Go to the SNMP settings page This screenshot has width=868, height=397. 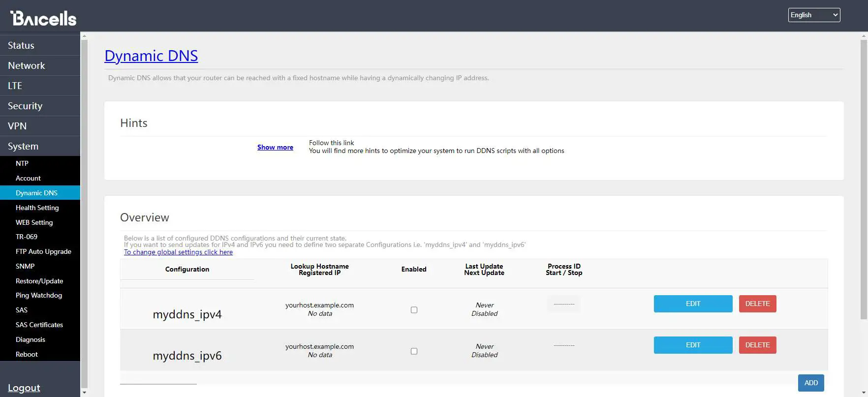pyautogui.click(x=25, y=266)
